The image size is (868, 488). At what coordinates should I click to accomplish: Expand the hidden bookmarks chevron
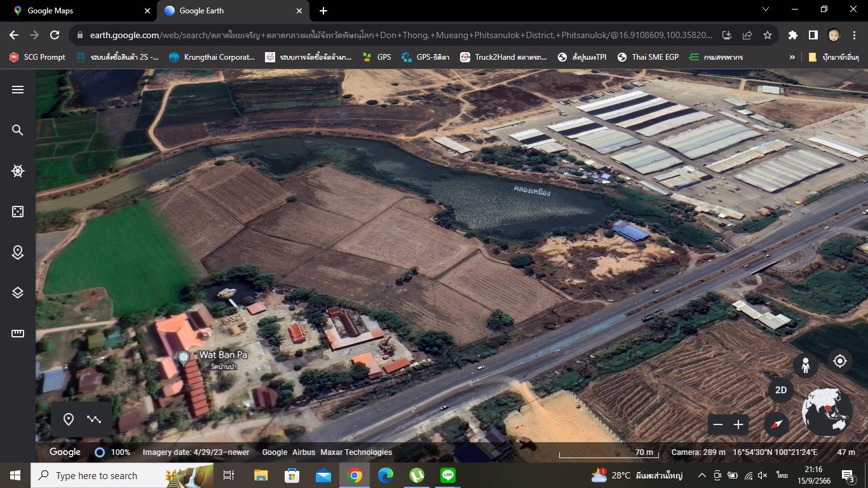(792, 57)
